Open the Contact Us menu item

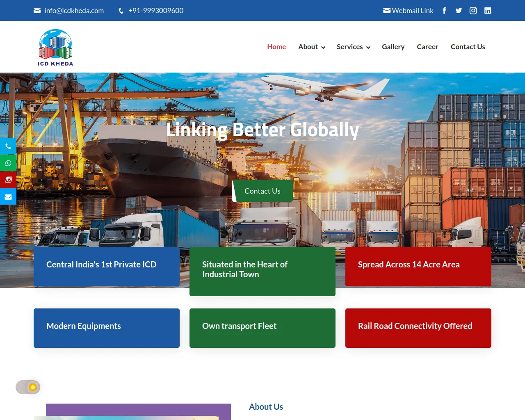pyautogui.click(x=468, y=47)
